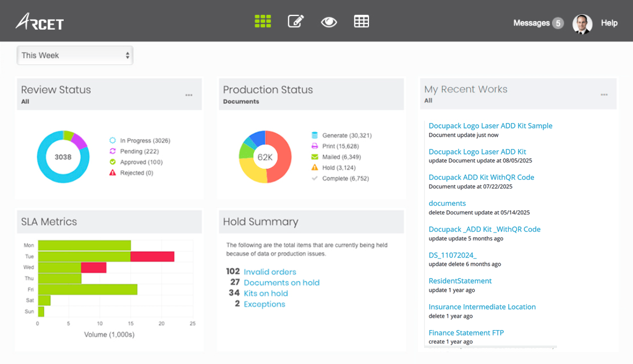The height and width of the screenshot is (364, 633).
Task: Select the compose/edit icon in the top toolbar
Action: (x=295, y=20)
